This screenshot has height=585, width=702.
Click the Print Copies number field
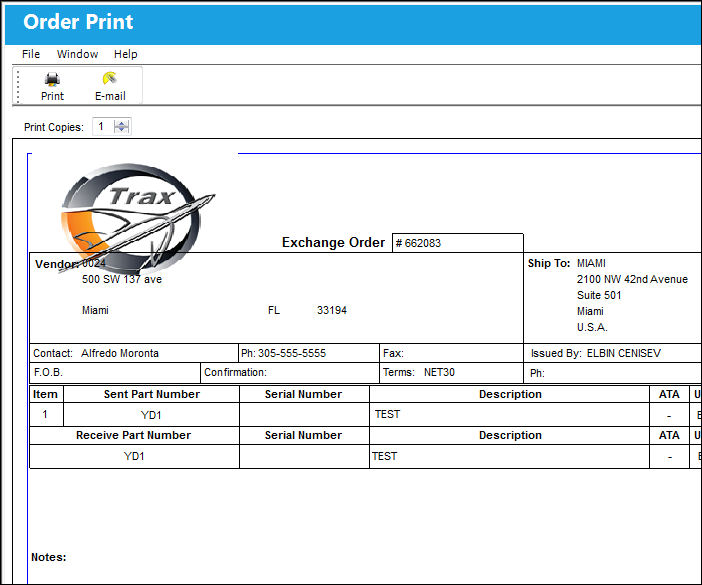[103, 127]
